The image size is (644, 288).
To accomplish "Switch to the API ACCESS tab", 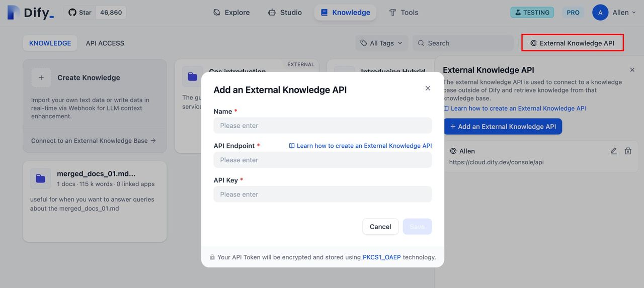I will (105, 43).
